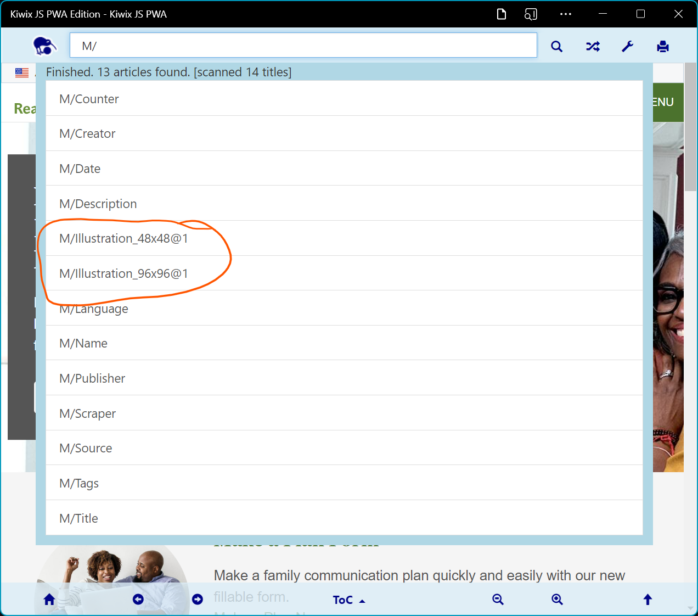Navigate forward with the right arrow icon
The image size is (698, 616).
(198, 599)
